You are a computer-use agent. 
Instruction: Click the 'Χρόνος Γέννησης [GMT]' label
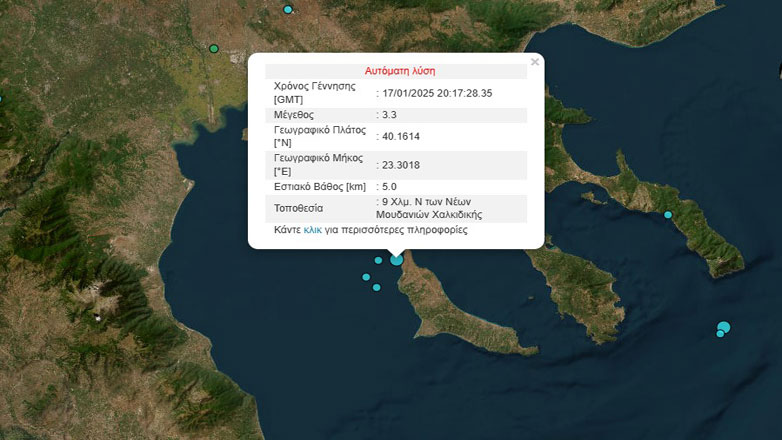click(315, 93)
